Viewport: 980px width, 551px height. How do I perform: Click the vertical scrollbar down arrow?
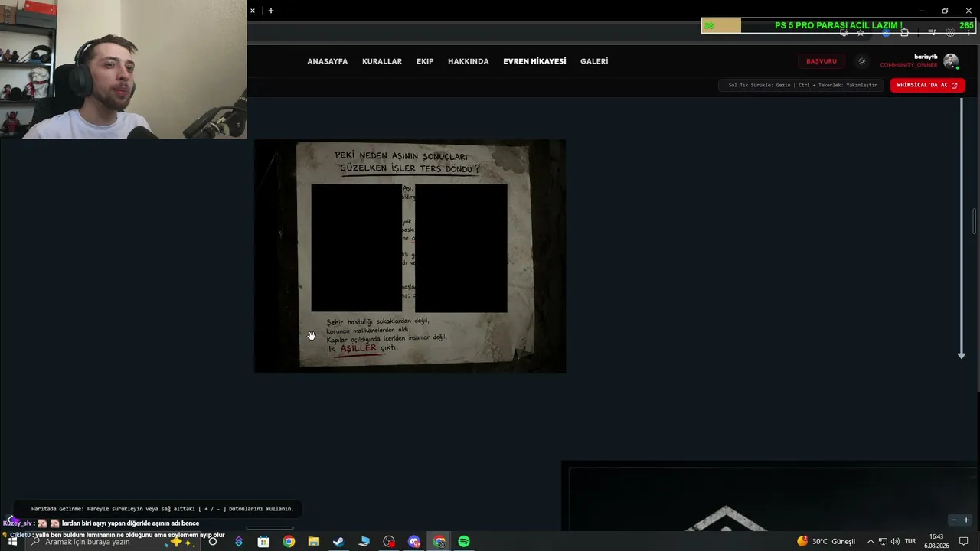click(962, 356)
